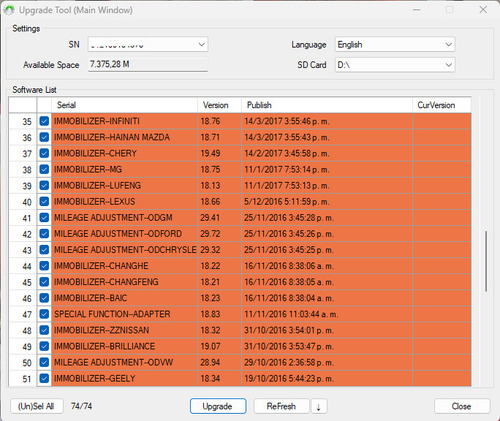This screenshot has height=421, width=500.
Task: Click row number 45
Action: tap(27, 282)
